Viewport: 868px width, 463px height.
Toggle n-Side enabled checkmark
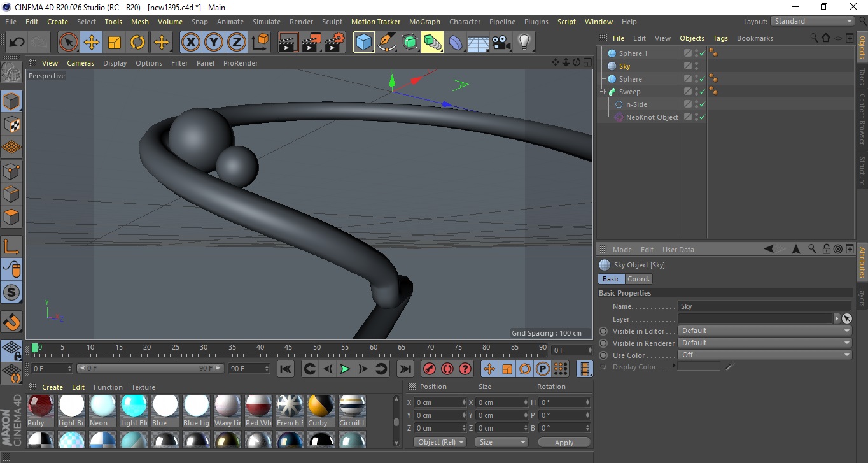(703, 104)
